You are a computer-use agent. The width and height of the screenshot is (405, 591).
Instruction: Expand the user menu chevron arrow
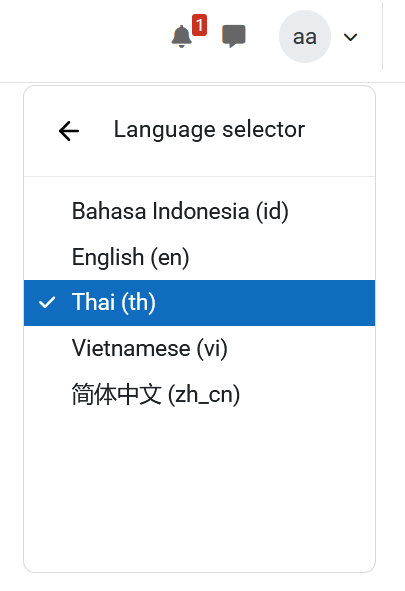point(350,37)
